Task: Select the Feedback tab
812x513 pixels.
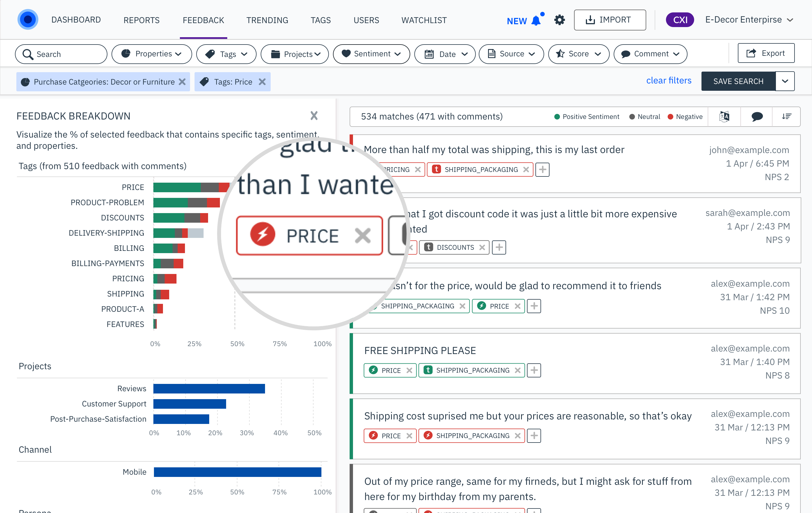Action: tap(203, 20)
